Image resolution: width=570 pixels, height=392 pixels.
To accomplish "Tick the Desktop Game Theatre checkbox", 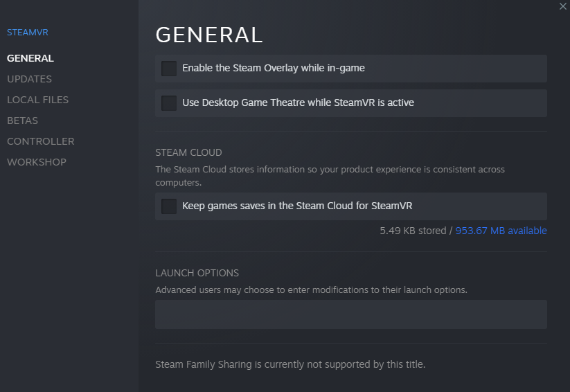I will coord(169,103).
